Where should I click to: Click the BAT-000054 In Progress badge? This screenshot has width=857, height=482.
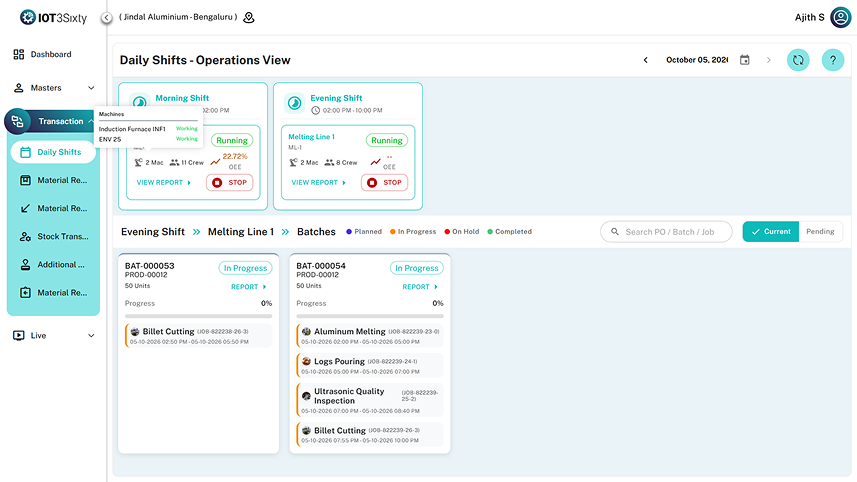coord(416,268)
